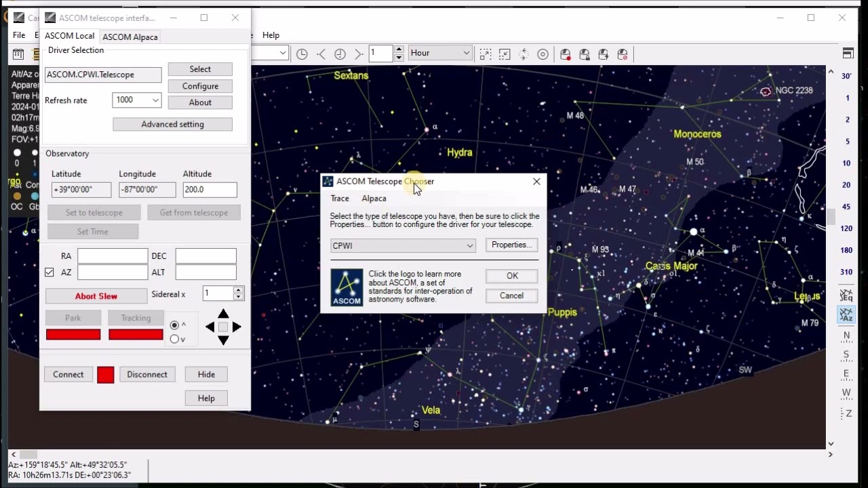This screenshot has width=868, height=488.
Task: Set field of view to 30' in sidebar
Action: (846, 76)
